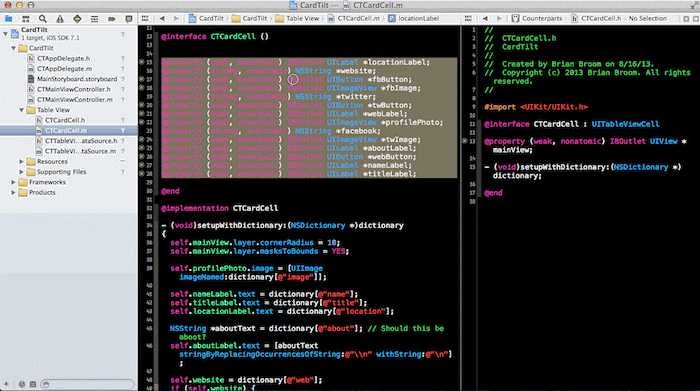700x391 pixels.
Task: Expand the Resources group
Action: click(21, 161)
